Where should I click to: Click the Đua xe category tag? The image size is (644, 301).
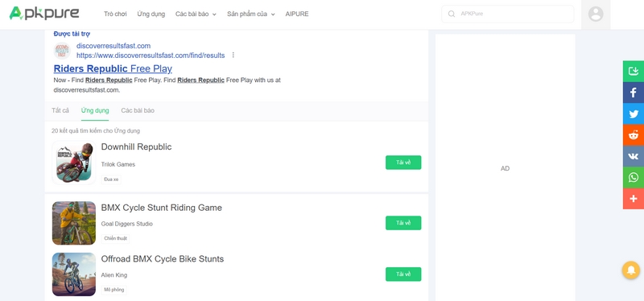pyautogui.click(x=111, y=179)
